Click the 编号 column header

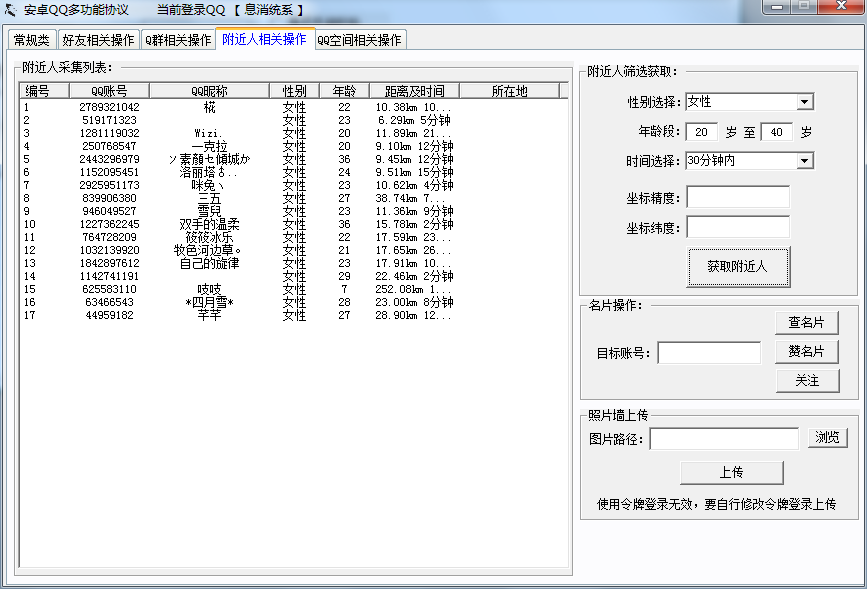(x=44, y=91)
